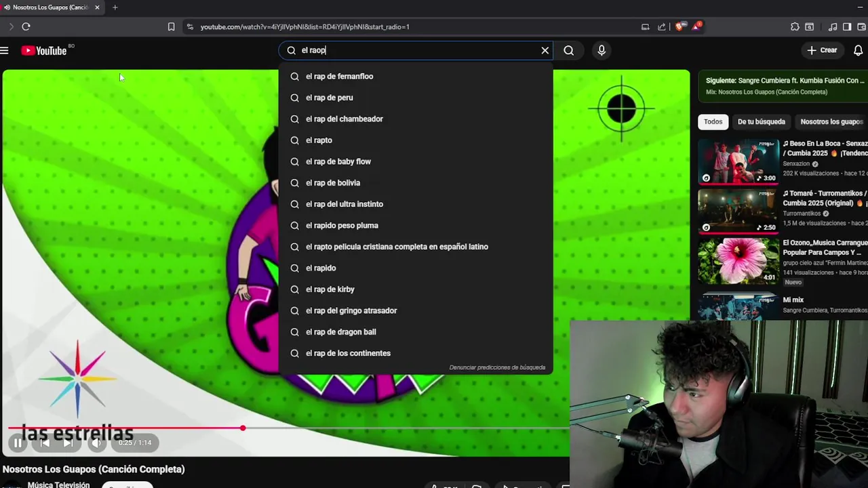This screenshot has height=488, width=868.
Task: Go forward in browser history
Action: pyautogui.click(x=11, y=26)
